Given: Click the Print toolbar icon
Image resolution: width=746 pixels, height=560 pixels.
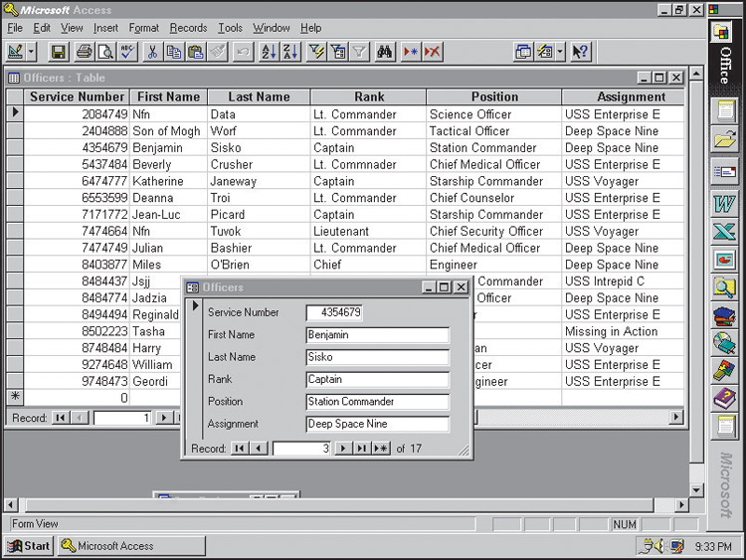Looking at the screenshot, I should click(85, 52).
